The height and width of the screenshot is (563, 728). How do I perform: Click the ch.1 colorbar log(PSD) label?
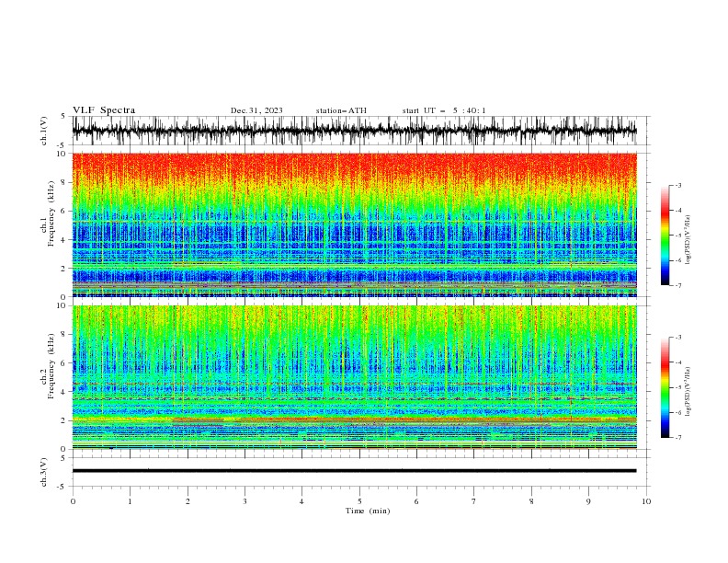(688, 240)
